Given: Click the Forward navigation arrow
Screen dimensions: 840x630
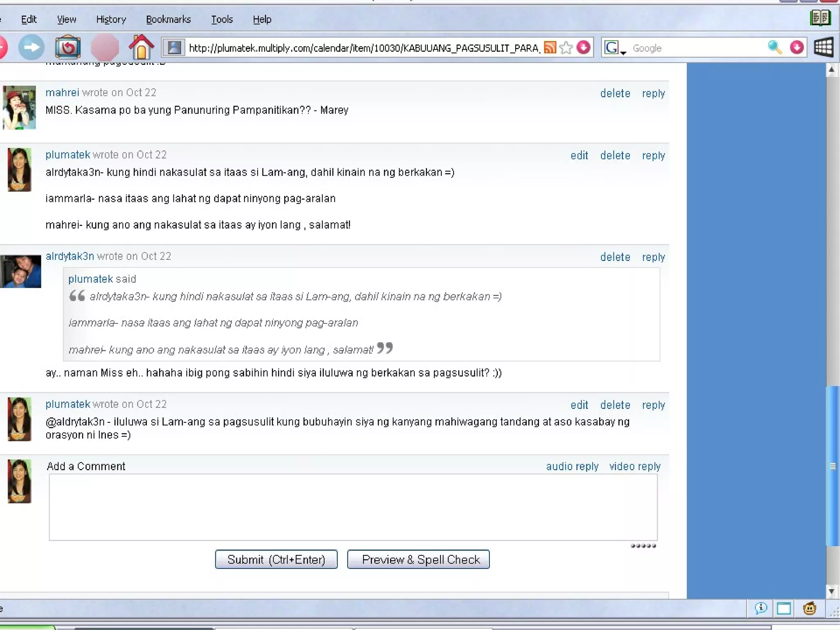Looking at the screenshot, I should pyautogui.click(x=31, y=48).
